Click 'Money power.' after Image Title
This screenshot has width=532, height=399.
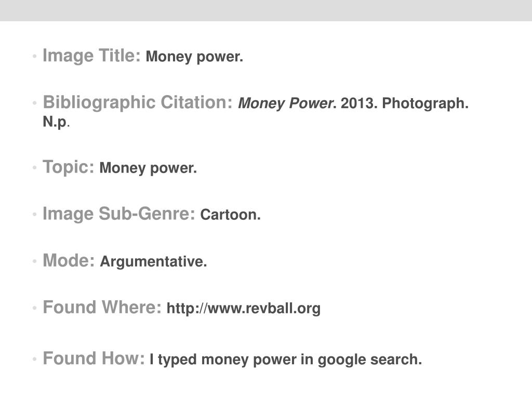pos(194,57)
